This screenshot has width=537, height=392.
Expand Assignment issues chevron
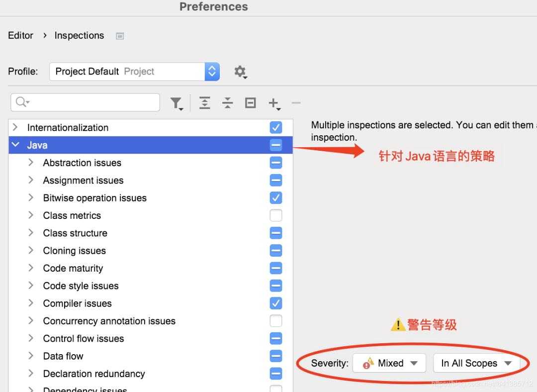click(31, 180)
